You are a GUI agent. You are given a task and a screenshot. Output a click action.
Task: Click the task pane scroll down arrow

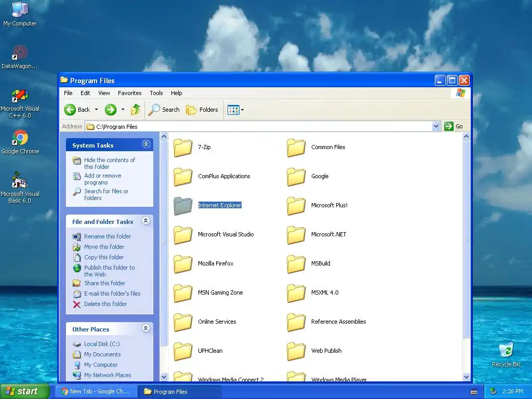pos(164,377)
